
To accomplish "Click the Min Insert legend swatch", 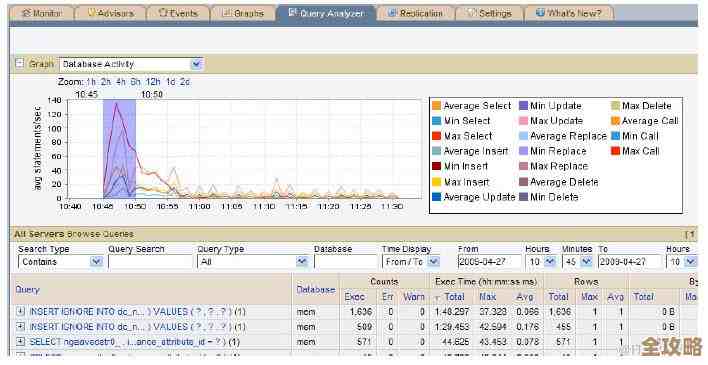I will click(x=436, y=166).
